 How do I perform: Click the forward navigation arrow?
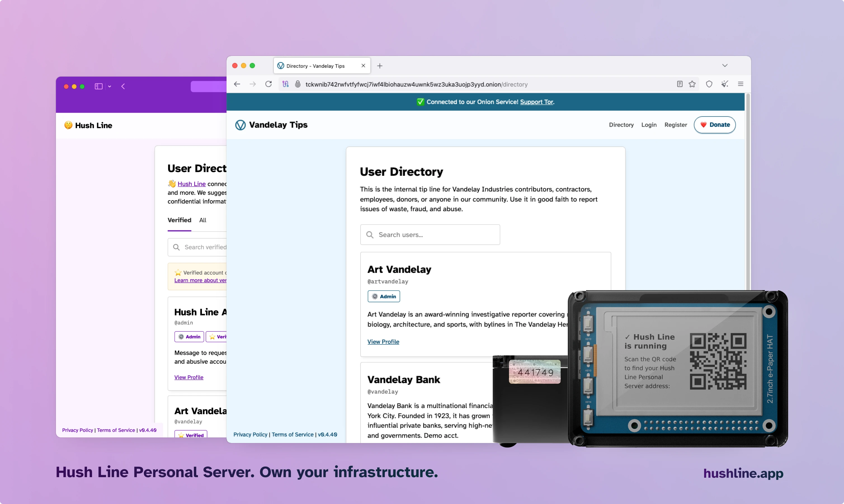[253, 84]
